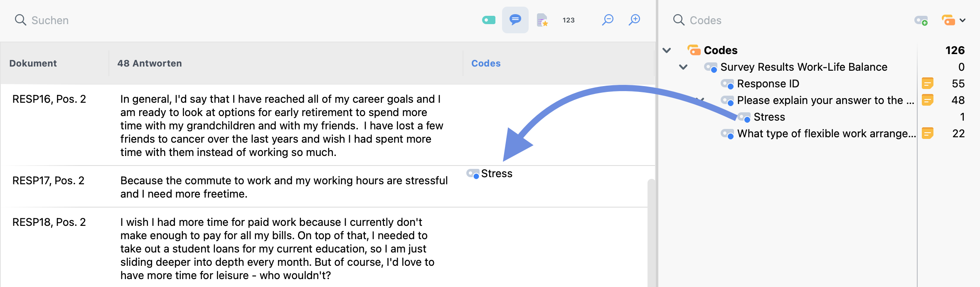980x287 pixels.
Task: Toggle the comments speech bubble button
Action: coord(515,20)
